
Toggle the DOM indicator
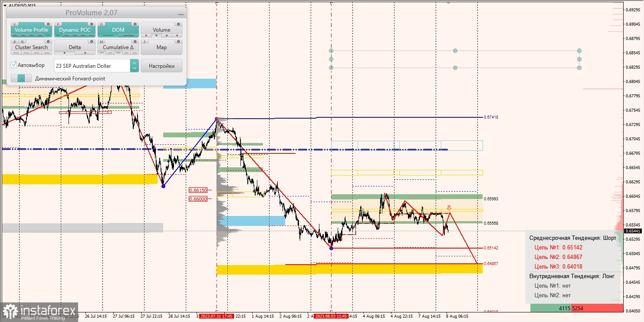(118, 30)
